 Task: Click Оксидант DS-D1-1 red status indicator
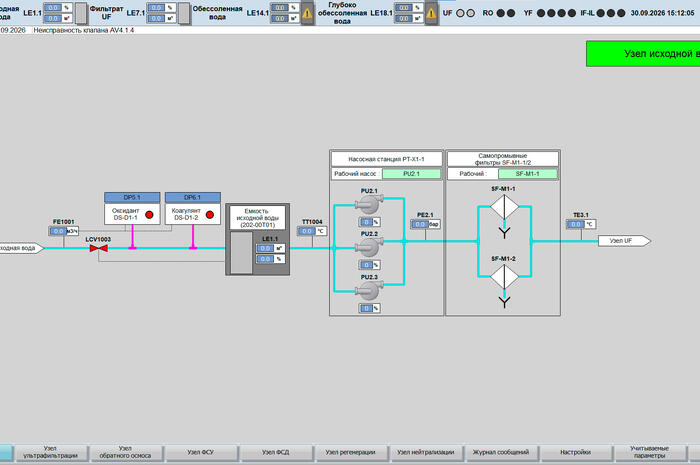(149, 215)
